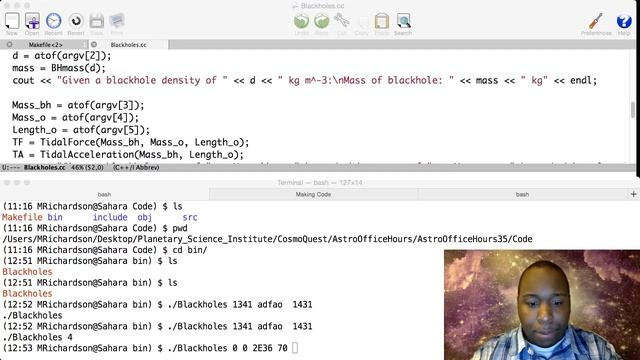The image size is (640, 360).
Task: Click "include" in the terminal ls output
Action: [110, 217]
